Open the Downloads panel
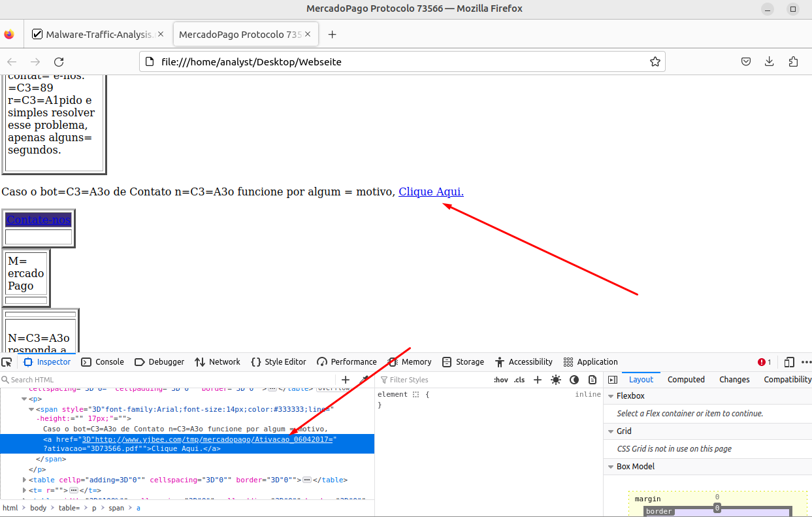 [x=769, y=61]
